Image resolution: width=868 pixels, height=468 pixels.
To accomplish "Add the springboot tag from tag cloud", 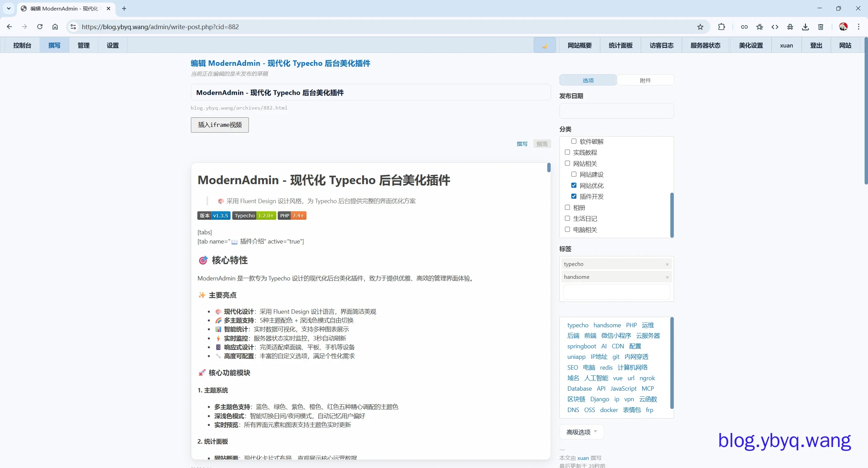I will click(x=581, y=346).
